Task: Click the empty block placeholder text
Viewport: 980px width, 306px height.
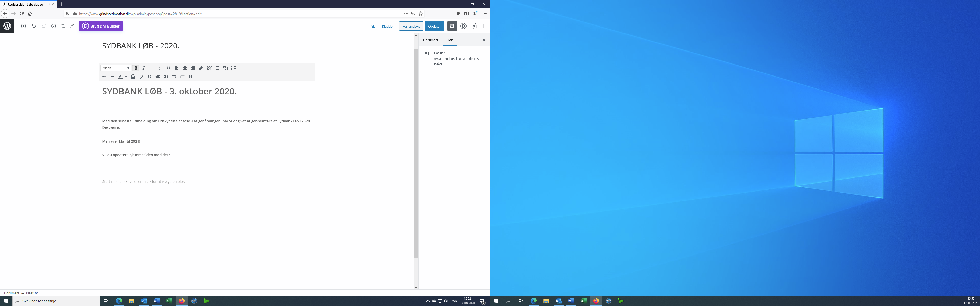Action: tap(143, 182)
